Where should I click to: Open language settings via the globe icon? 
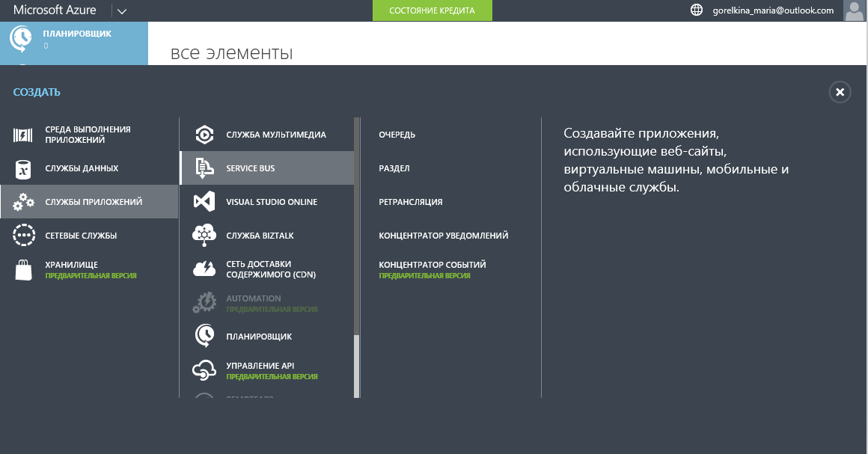click(x=697, y=10)
